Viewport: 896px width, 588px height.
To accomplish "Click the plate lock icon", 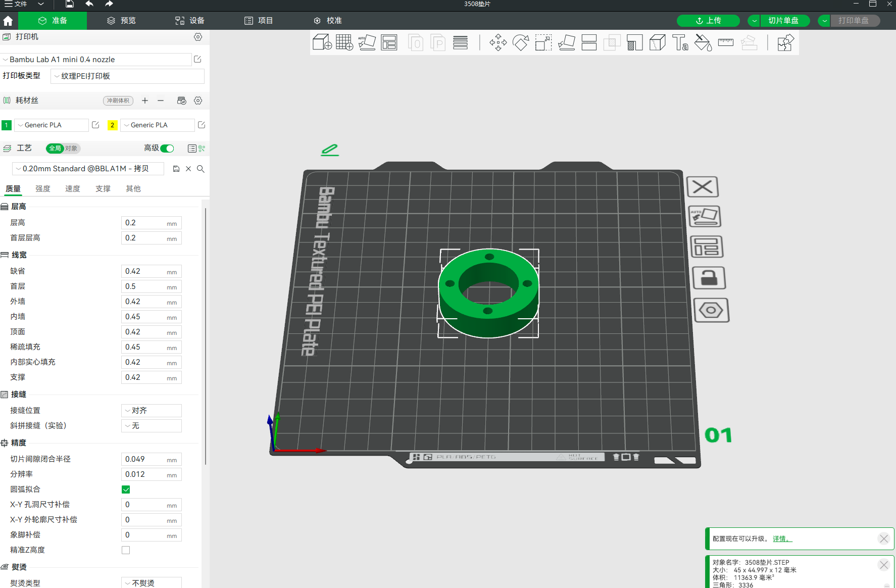I will pyautogui.click(x=709, y=278).
